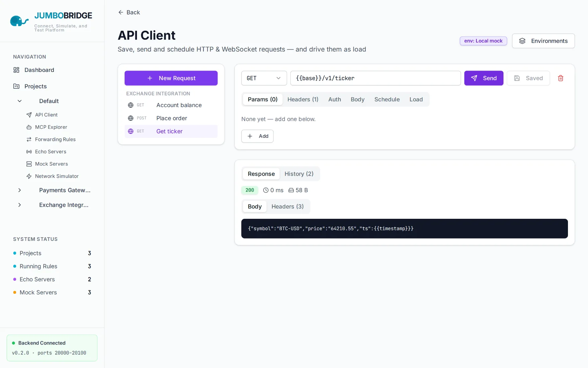The height and width of the screenshot is (368, 588).
Task: Click the MCP Explorer robot icon
Action: [29, 127]
